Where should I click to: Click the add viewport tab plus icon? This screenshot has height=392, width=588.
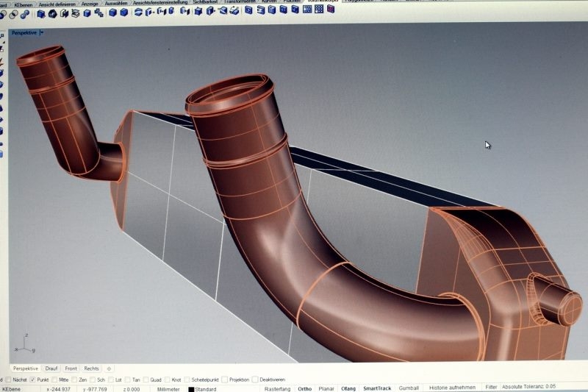[109, 368]
